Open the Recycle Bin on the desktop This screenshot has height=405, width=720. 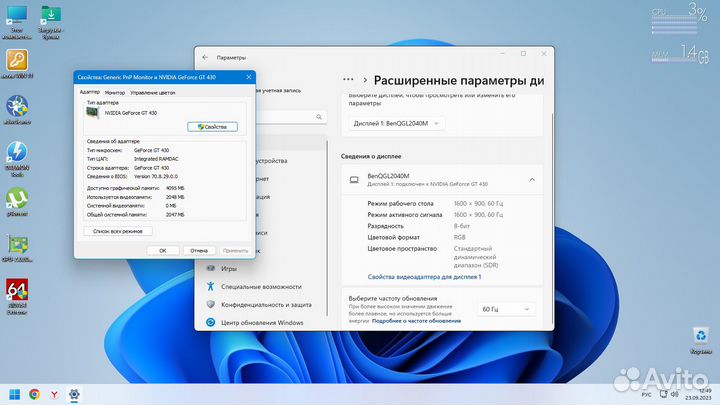point(701,340)
